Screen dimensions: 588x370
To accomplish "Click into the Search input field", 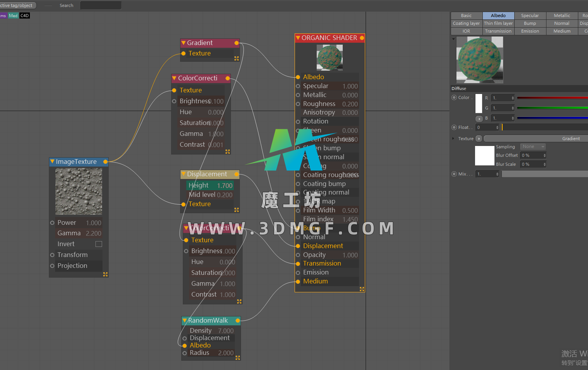I will click(x=101, y=5).
